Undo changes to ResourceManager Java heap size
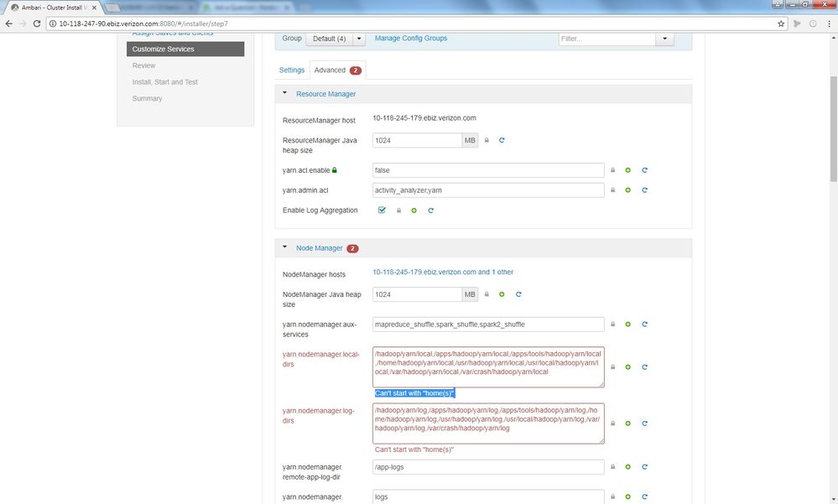 tap(502, 140)
